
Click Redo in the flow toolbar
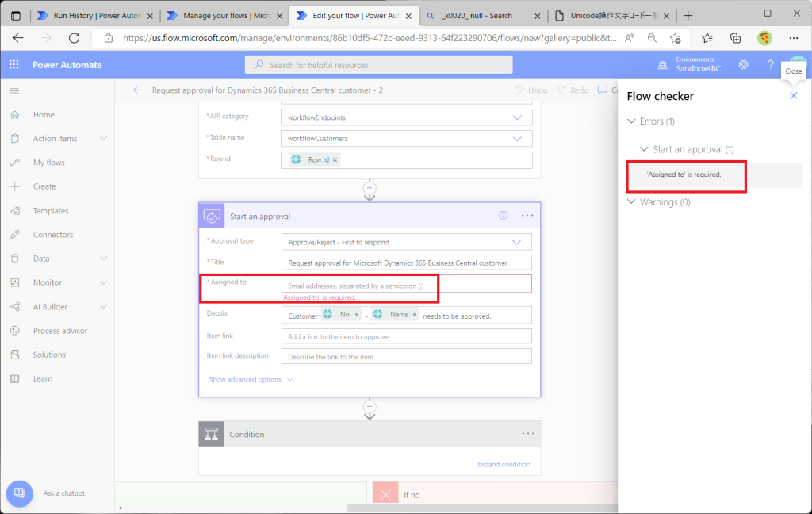point(573,90)
